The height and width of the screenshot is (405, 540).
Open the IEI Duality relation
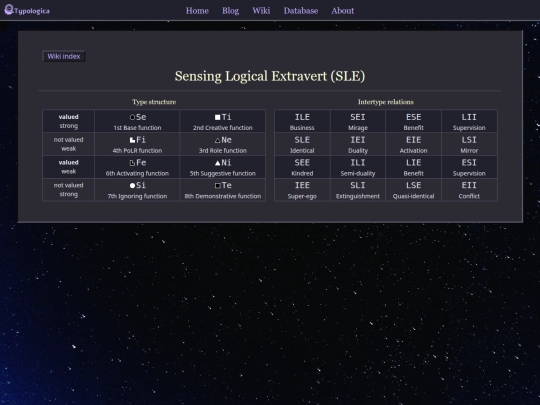tap(358, 144)
